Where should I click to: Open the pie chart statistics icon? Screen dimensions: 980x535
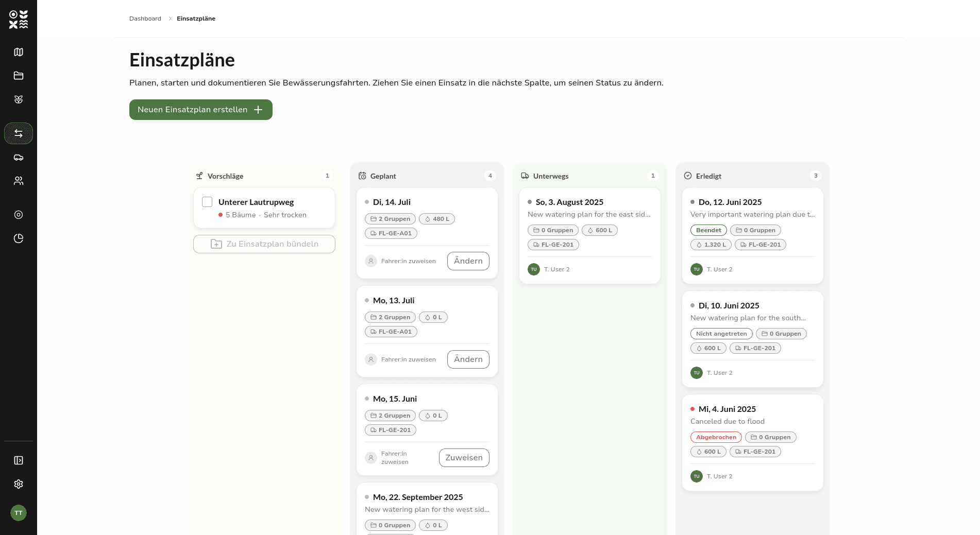pos(19,238)
